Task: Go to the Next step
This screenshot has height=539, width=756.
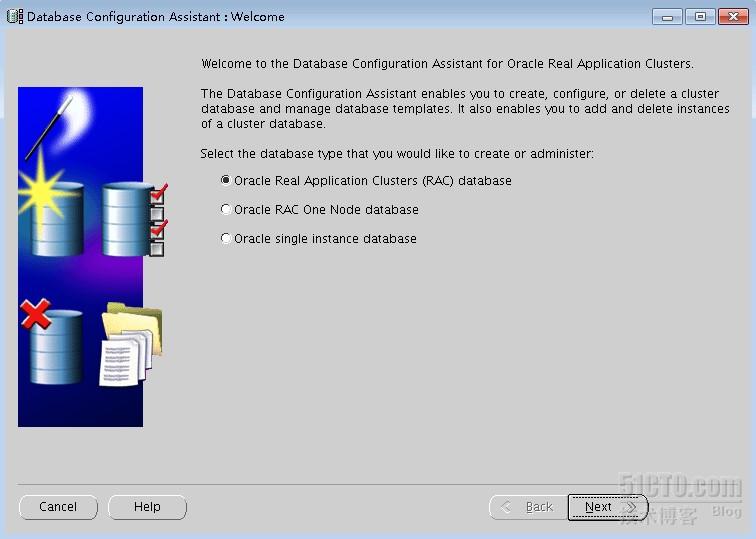Action: [x=608, y=507]
